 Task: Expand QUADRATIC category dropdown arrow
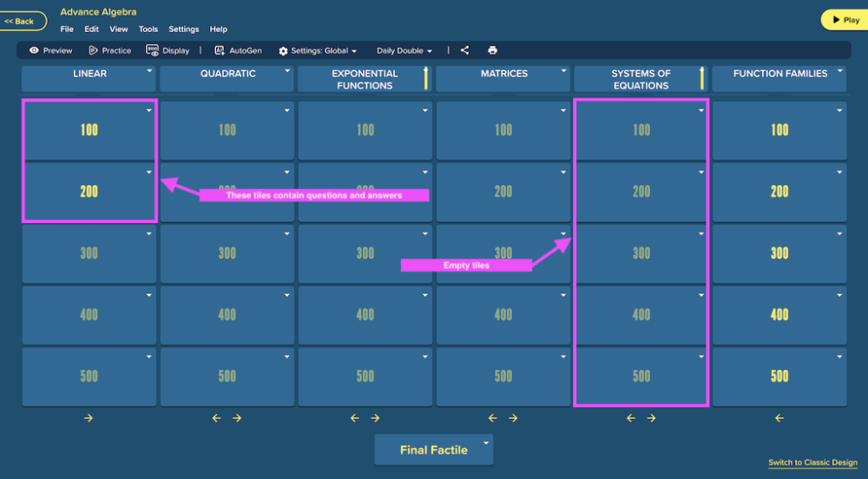(x=286, y=71)
